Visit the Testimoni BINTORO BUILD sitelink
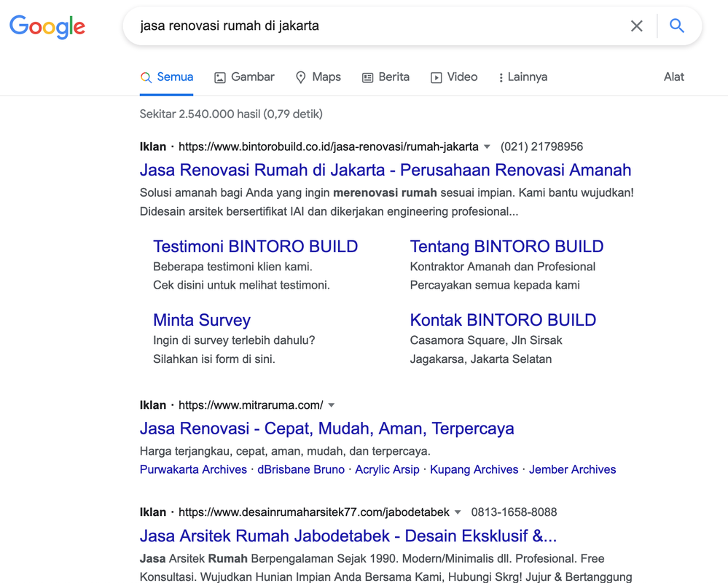 click(x=255, y=246)
